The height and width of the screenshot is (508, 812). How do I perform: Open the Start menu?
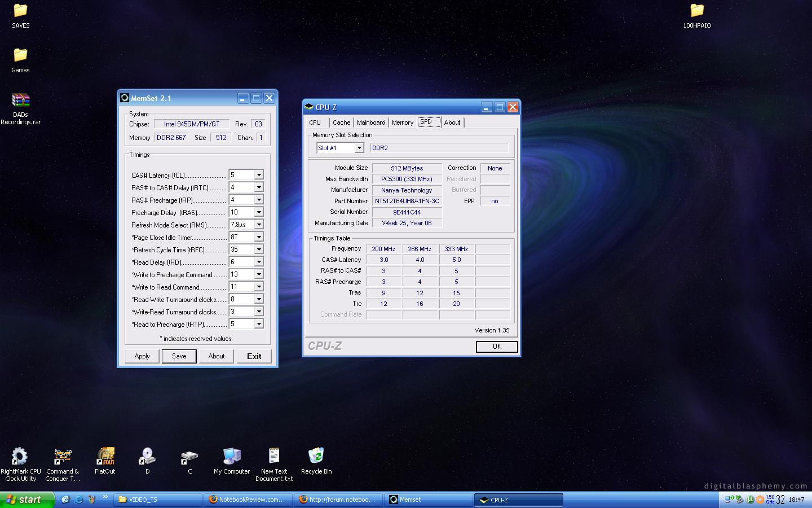[27, 500]
